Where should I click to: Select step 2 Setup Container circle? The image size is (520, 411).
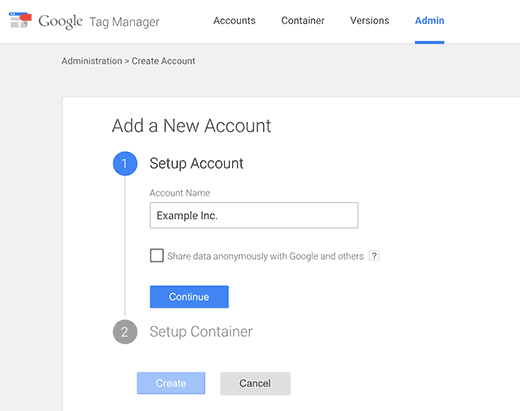[125, 332]
